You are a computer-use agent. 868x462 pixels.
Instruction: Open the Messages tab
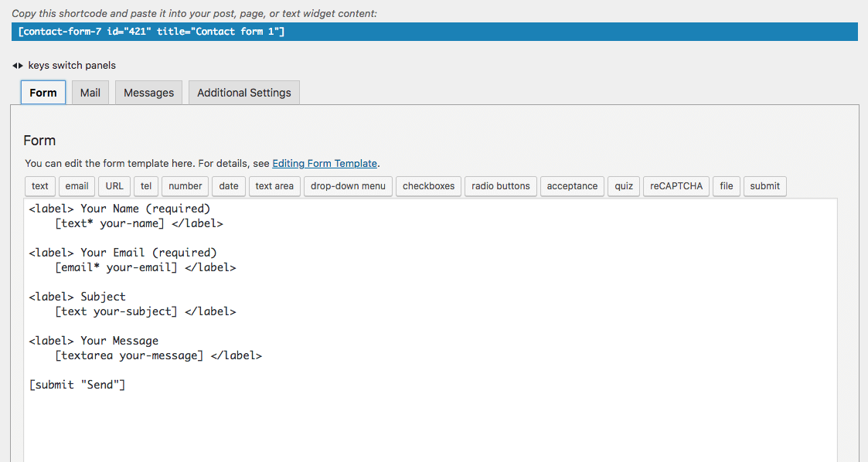click(149, 93)
